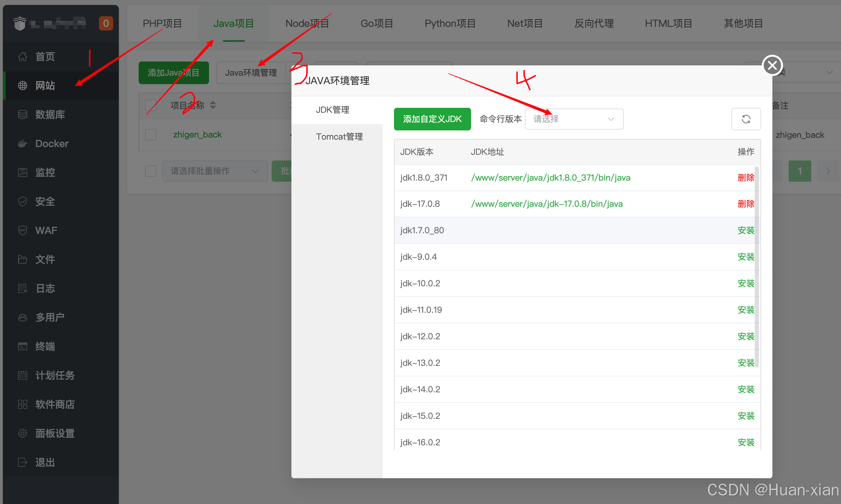Click the refresh icon in JDK dialog
Screen dimensions: 841x504
(746, 119)
